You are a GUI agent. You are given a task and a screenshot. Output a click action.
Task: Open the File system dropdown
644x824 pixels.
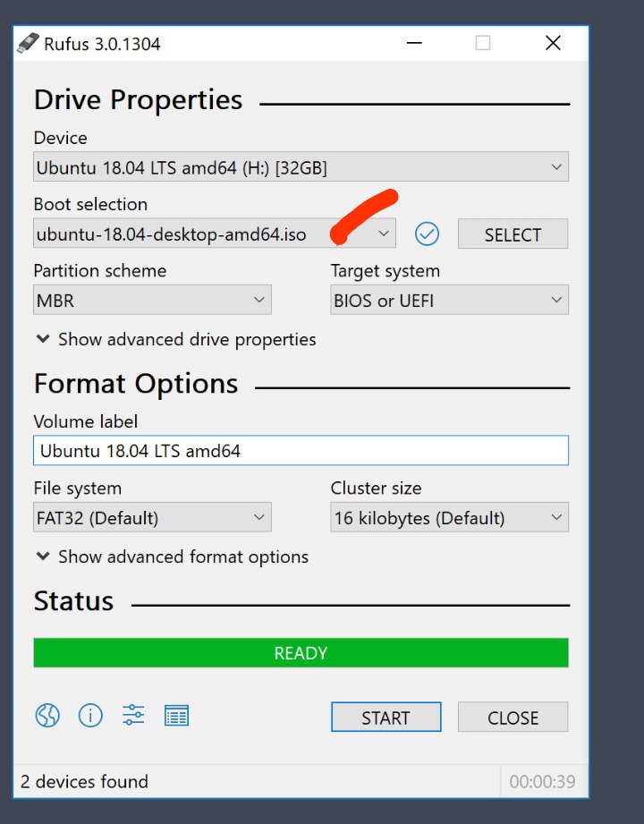(152, 518)
